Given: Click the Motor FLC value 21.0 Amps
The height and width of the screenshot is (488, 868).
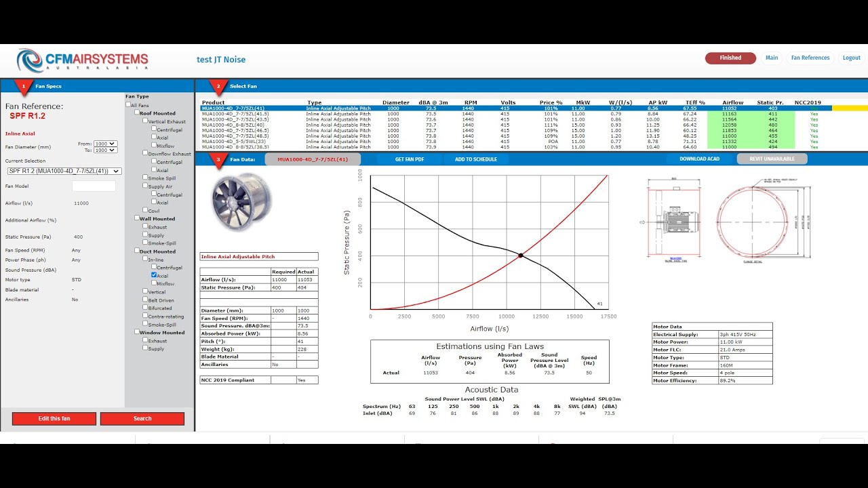Looking at the screenshot, I should click(x=745, y=350).
